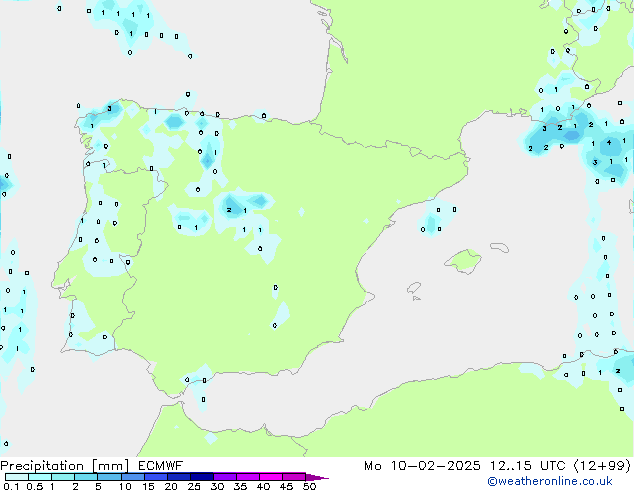This screenshot has height=490, width=634.
Task: Select the dark navy 25 mm legend swatch
Action: [x=201, y=477]
